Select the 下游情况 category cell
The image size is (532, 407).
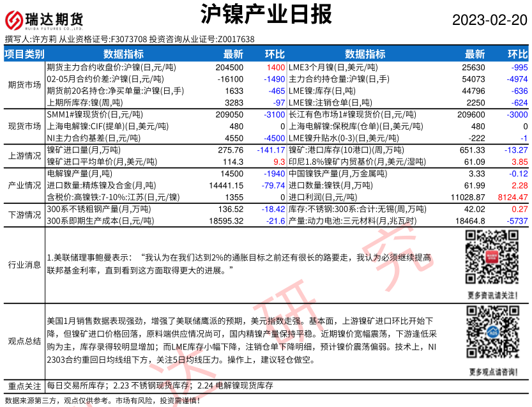click(x=24, y=215)
